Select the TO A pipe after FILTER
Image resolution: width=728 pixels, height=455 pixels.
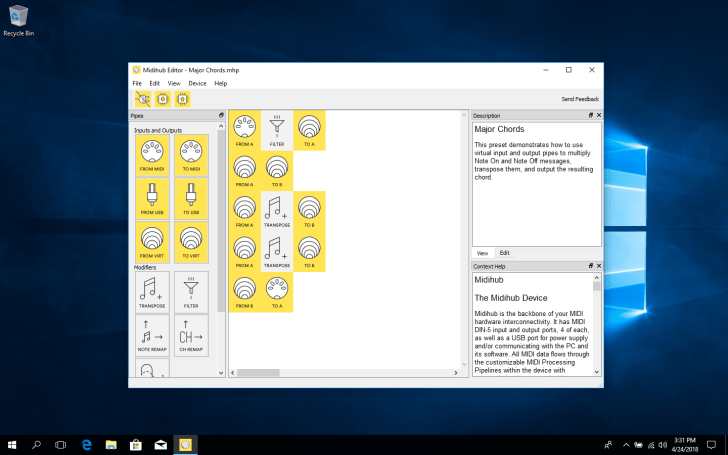309,130
